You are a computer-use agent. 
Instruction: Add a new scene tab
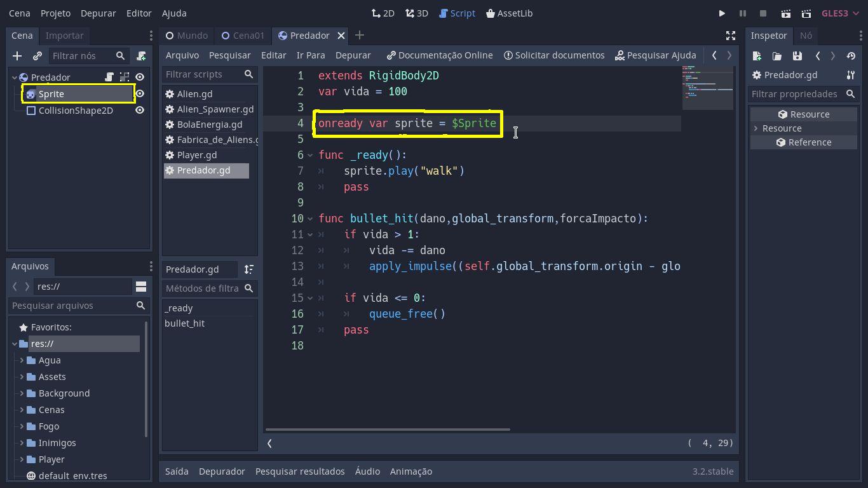click(x=360, y=36)
